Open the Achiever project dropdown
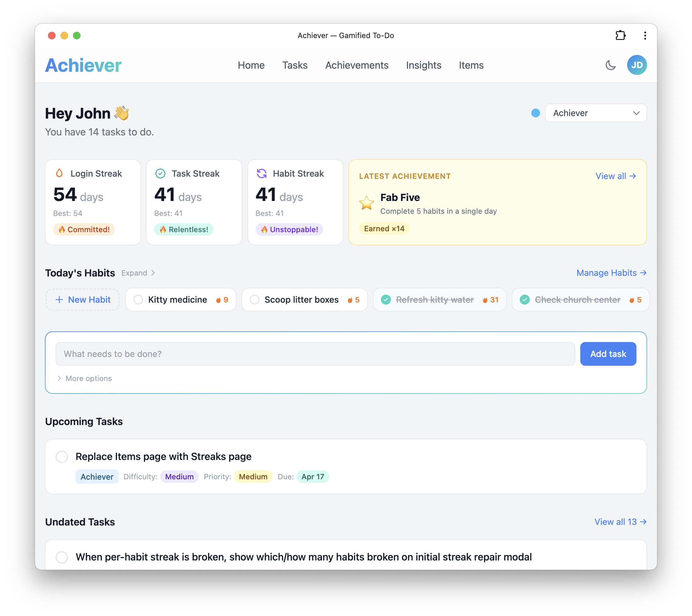This screenshot has height=616, width=692. (596, 113)
